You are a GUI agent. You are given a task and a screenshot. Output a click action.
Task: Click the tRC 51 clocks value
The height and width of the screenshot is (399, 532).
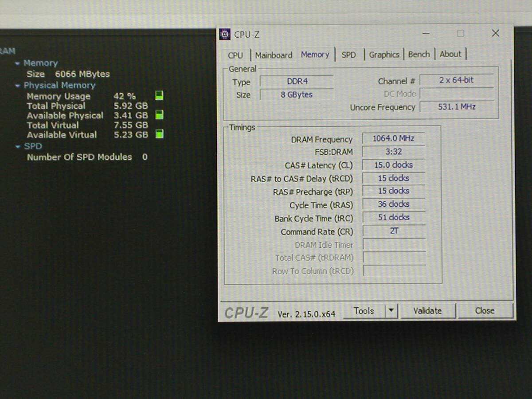pyautogui.click(x=393, y=218)
